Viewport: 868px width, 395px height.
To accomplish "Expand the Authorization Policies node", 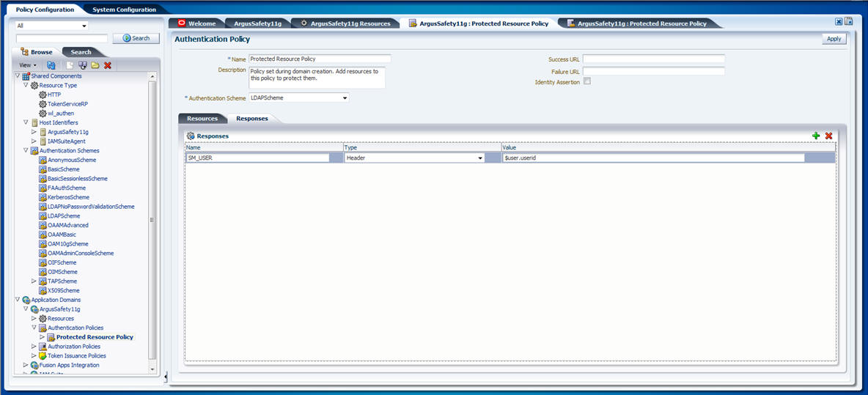I will point(34,347).
